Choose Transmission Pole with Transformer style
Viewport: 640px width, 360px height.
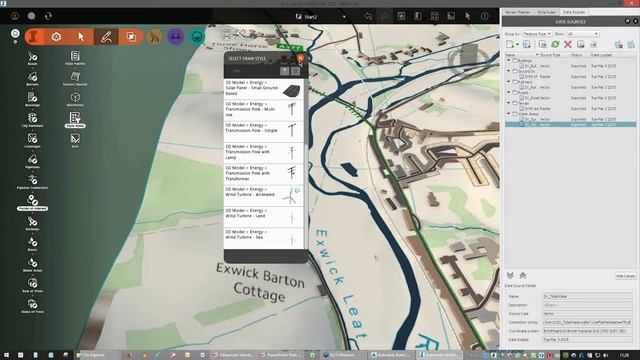tap(264, 174)
